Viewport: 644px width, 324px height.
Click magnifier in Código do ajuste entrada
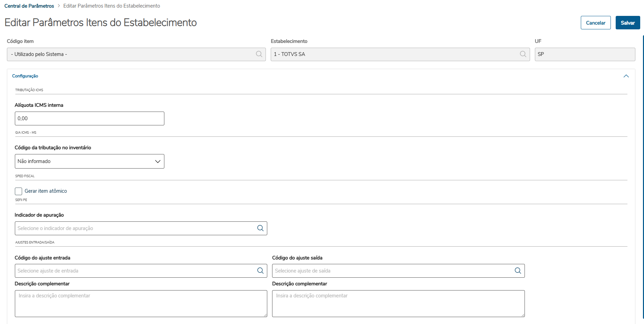(x=260, y=271)
